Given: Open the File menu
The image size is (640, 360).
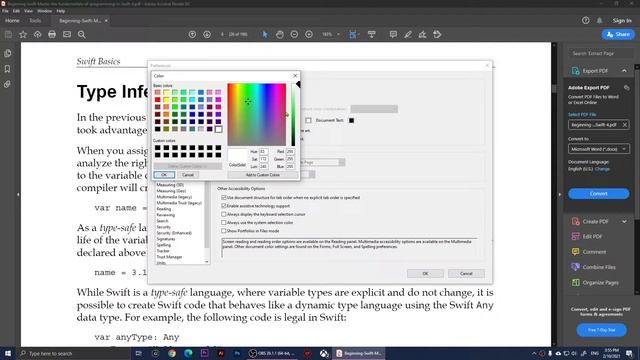Looking at the screenshot, I should tap(5, 11).
